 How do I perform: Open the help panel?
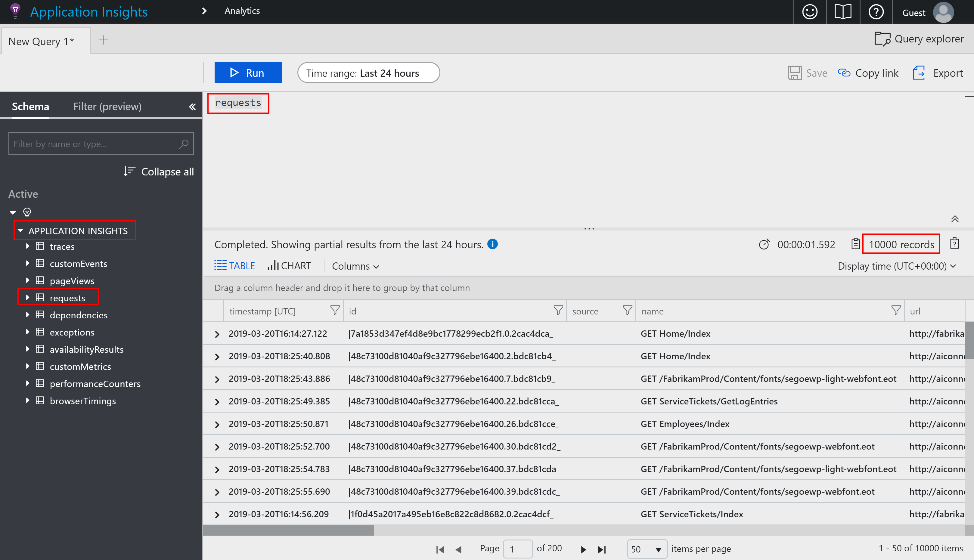click(x=876, y=11)
